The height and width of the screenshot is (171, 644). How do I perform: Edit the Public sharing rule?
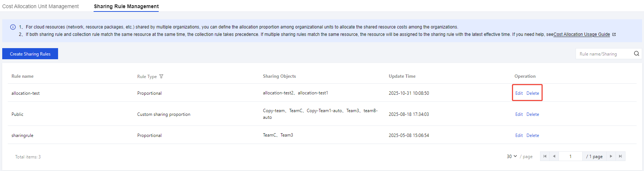[x=519, y=114]
